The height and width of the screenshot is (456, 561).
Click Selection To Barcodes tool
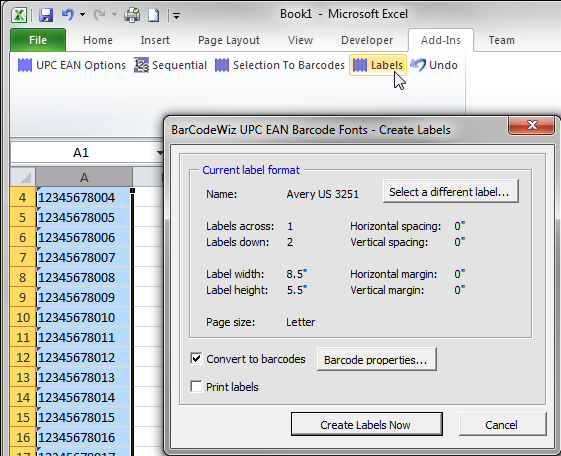click(279, 65)
